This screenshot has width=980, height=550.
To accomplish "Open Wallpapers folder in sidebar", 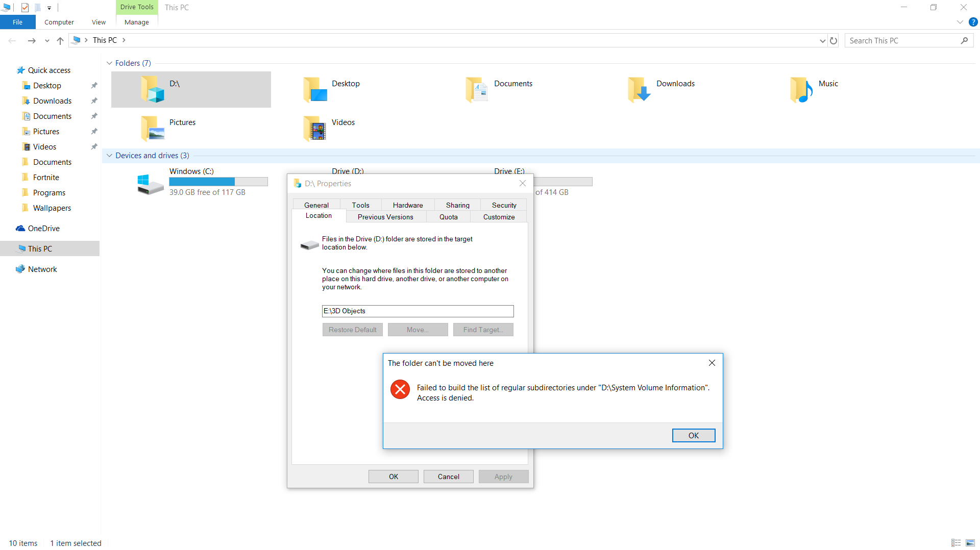I will point(52,208).
